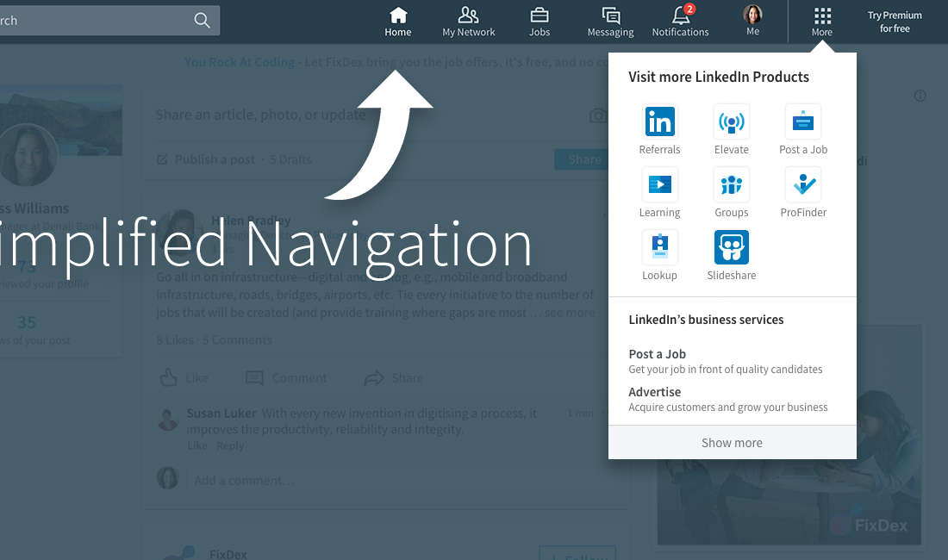Click the blue Share button
The height and width of the screenshot is (560, 948).
[x=581, y=159]
